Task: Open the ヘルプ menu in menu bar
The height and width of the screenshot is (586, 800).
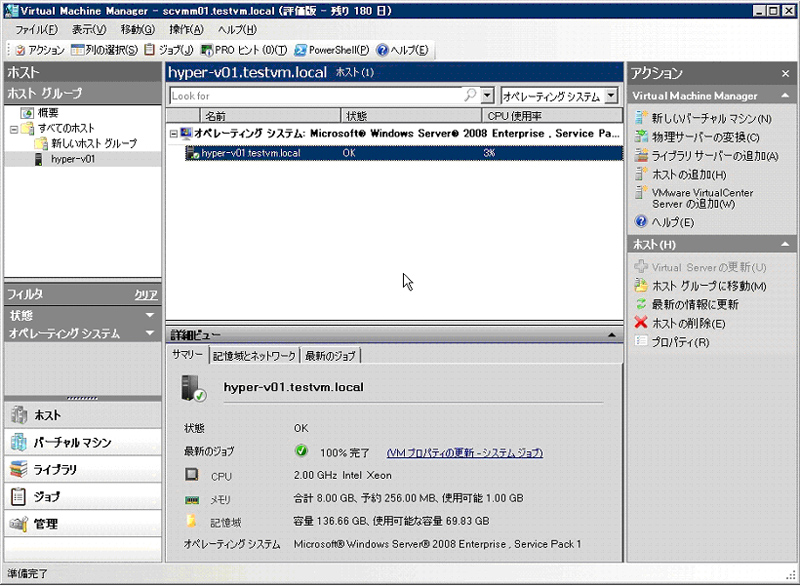Action: (x=237, y=30)
